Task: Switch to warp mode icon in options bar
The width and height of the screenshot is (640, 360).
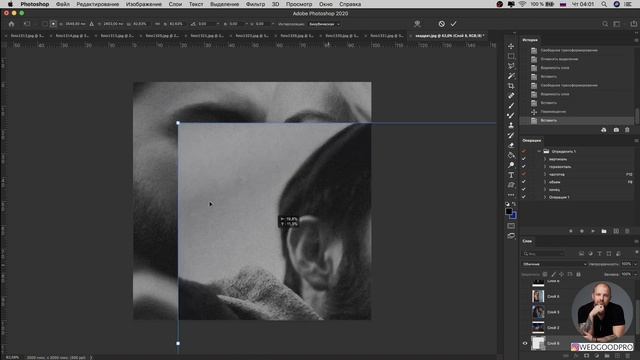Action: pyautogui.click(x=417, y=24)
